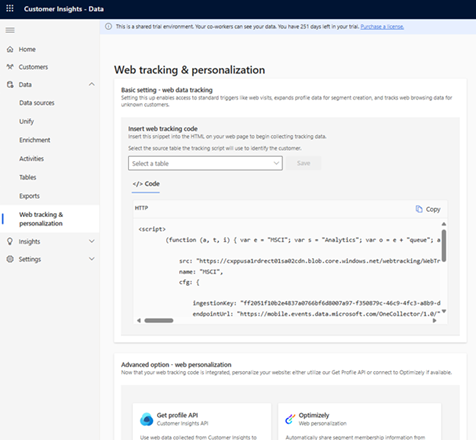This screenshot has height=440, width=476.
Task: Click the name: "MSCI" code line
Action: 201,272
